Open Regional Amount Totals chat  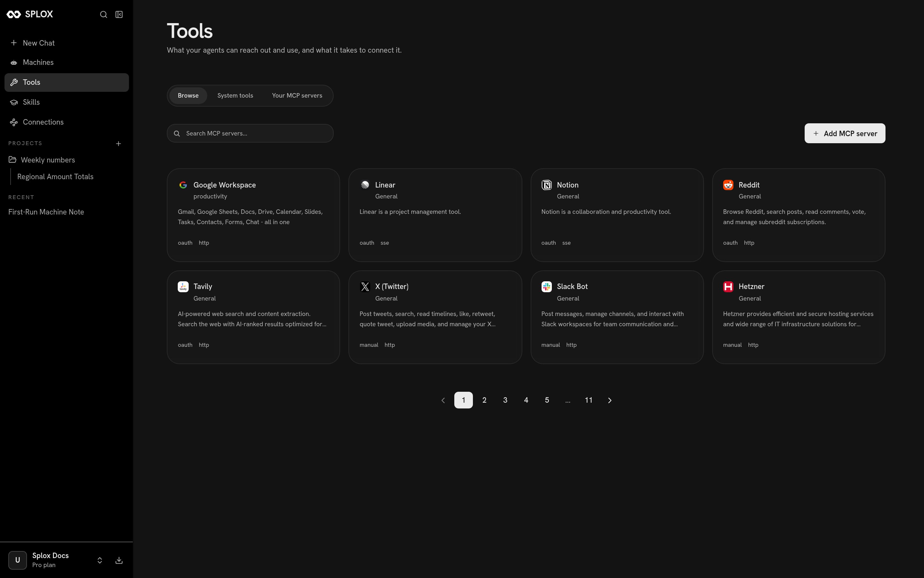[56, 177]
